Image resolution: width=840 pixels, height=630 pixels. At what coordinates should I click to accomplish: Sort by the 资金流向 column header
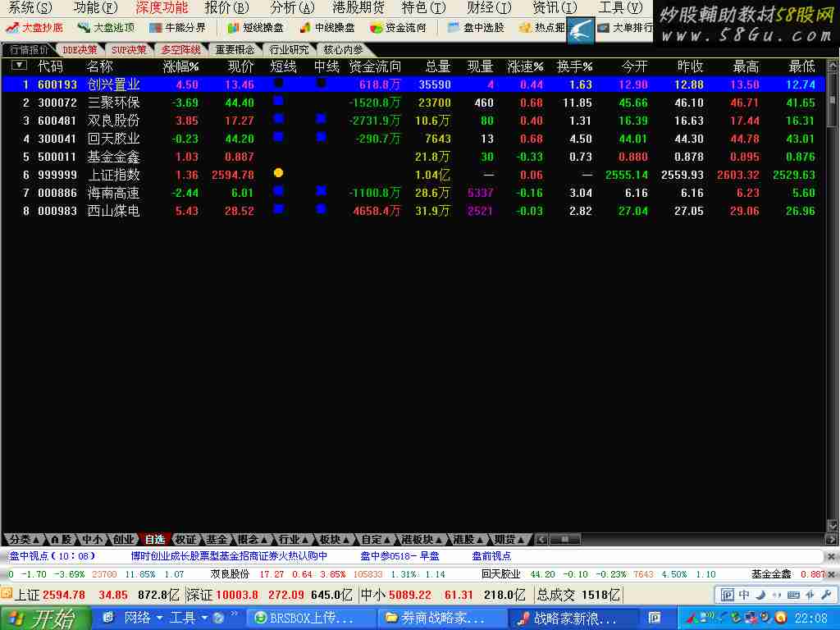[x=374, y=66]
